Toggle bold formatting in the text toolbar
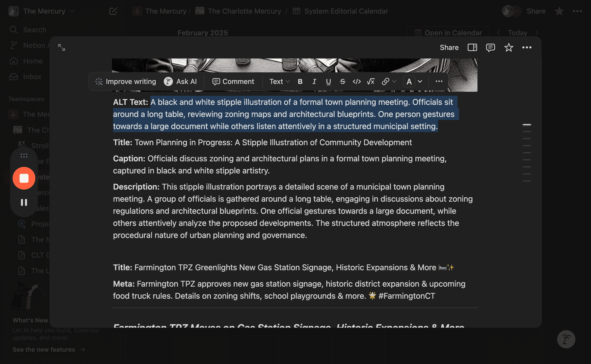The width and height of the screenshot is (591, 364). pyautogui.click(x=300, y=81)
